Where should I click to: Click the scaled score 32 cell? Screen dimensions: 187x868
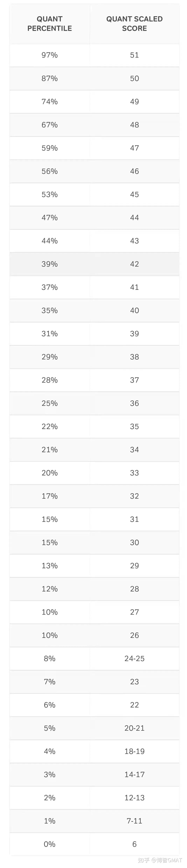click(x=134, y=496)
